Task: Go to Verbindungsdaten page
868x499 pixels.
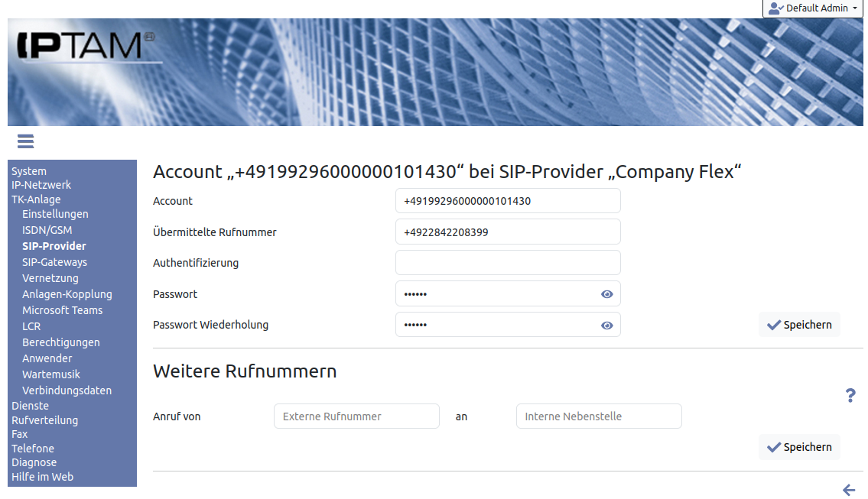Action: [67, 390]
